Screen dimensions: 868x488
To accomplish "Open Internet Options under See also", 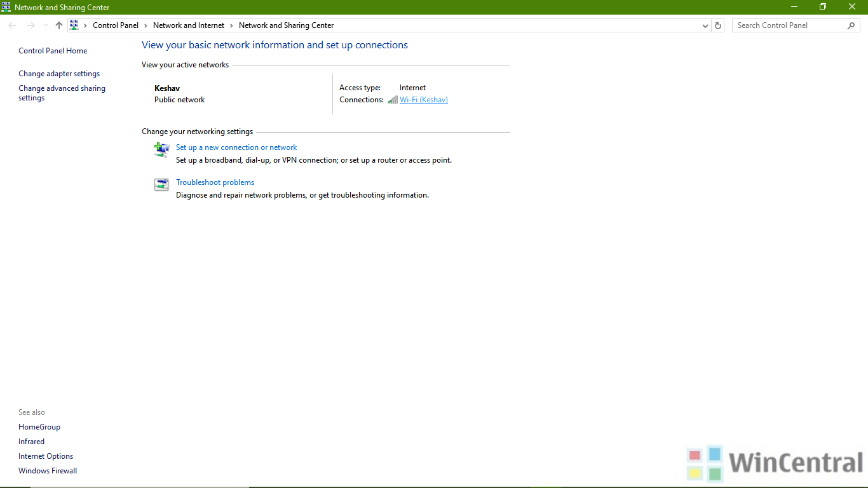I will (46, 456).
